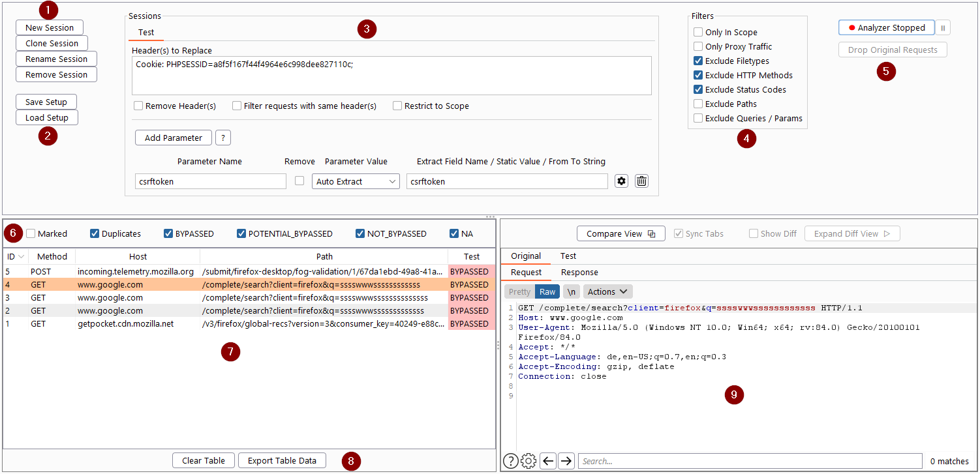Viewport: 980px width, 474px height.
Task: Uncheck the NOT_BYPASSED status filter
Action: point(360,233)
